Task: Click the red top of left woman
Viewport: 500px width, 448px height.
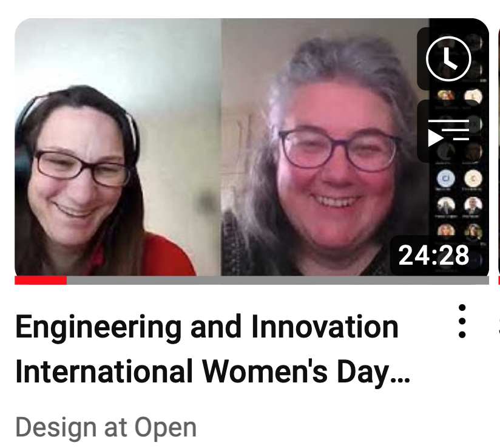Action: (166, 256)
